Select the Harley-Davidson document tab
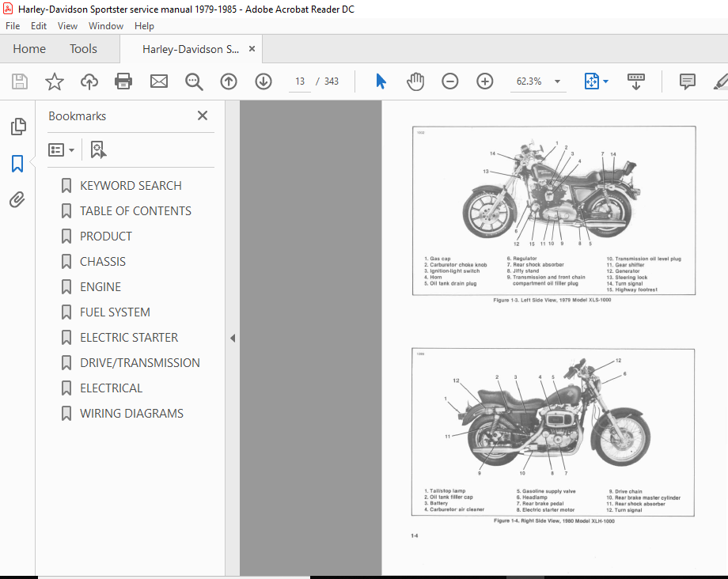Screen dimensions: 728x579 point(191,49)
